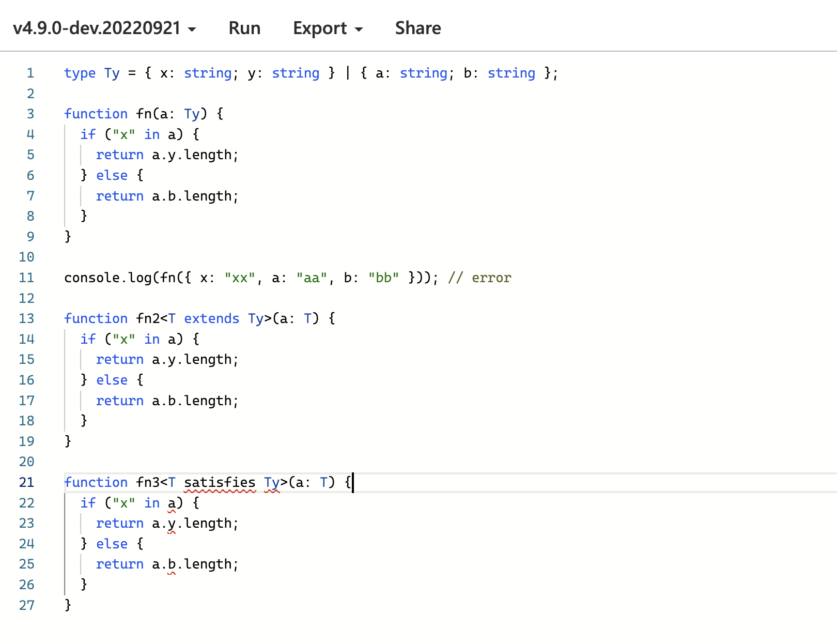Click a.y.length on line 23
Screen dimensions: 837x644
[194, 523]
